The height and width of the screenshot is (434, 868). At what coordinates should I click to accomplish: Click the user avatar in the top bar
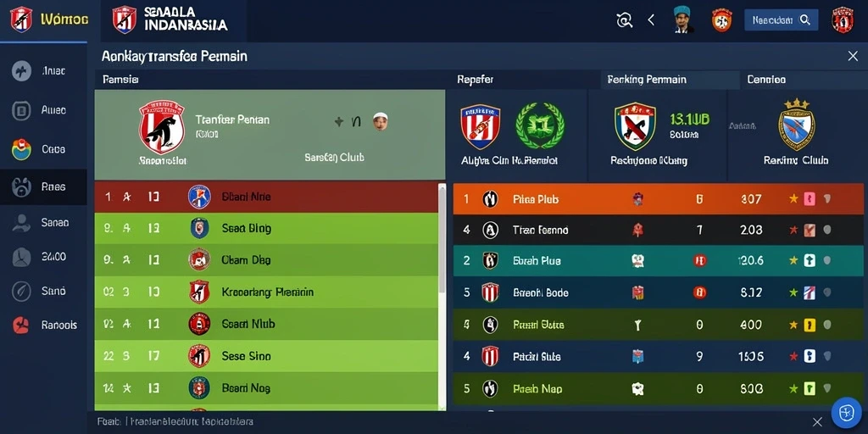pos(684,20)
